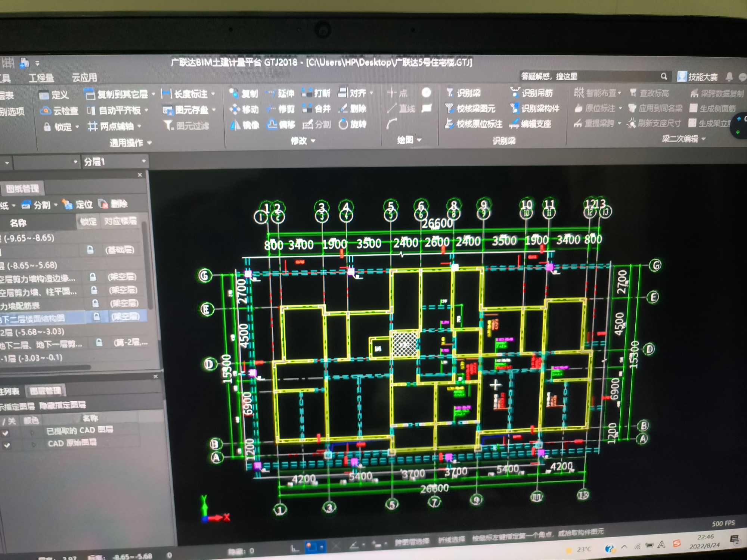Expand 绘图 group dropdown
Screen dimensions: 747x560
[x=419, y=140]
